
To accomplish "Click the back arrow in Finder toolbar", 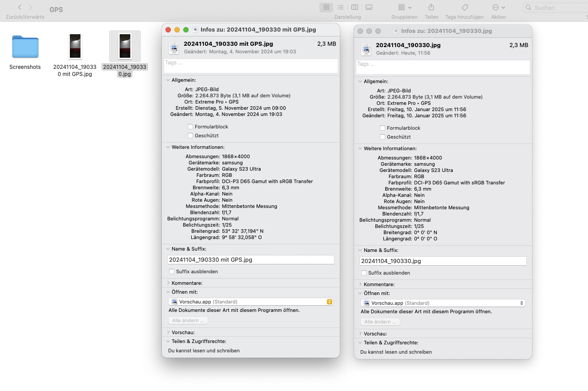I will [x=20, y=8].
